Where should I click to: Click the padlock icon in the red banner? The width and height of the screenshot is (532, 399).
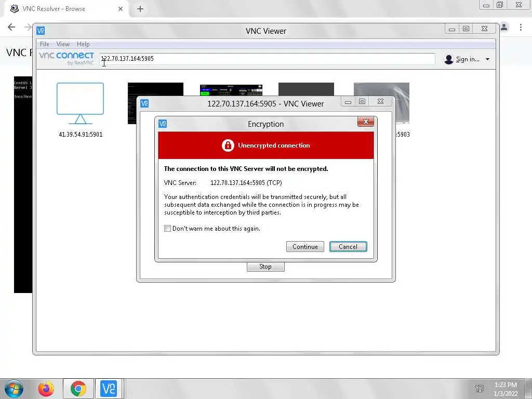click(x=228, y=145)
